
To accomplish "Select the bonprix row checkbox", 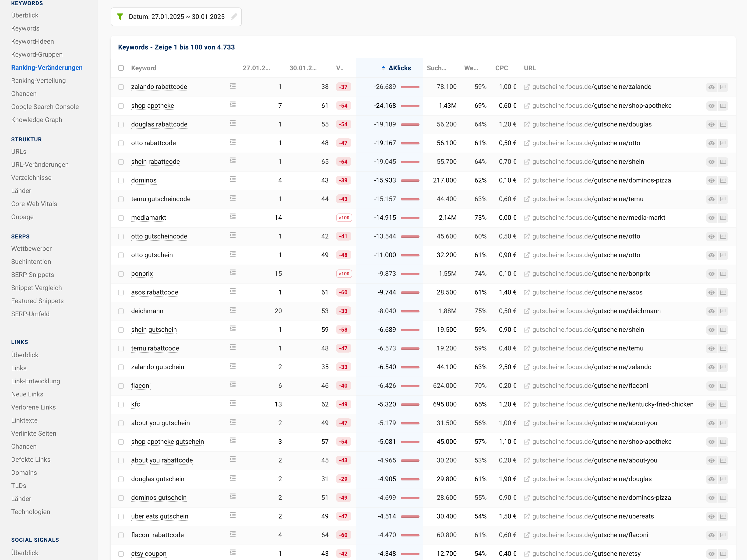I will tap(121, 274).
